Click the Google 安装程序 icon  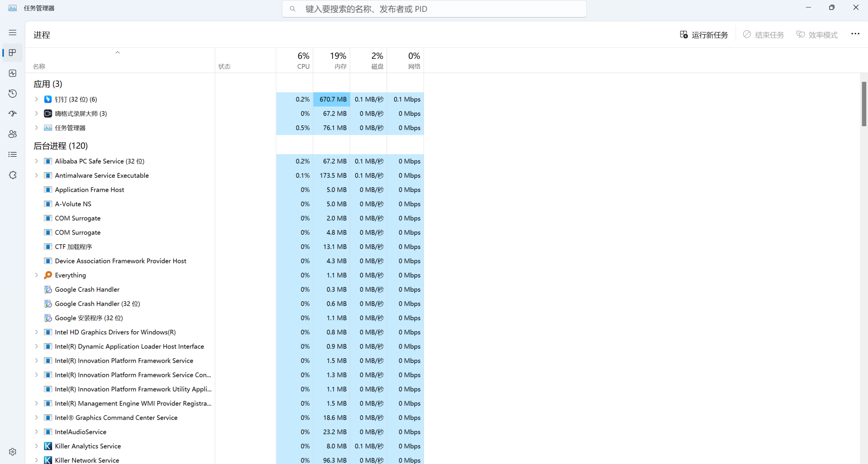pos(48,318)
